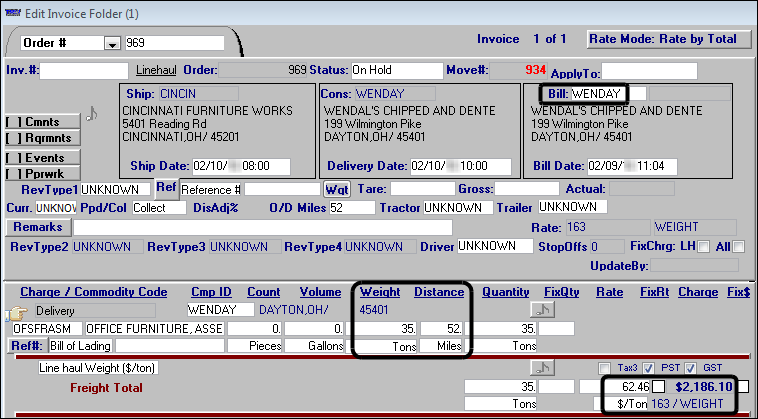Click the Trailer UNKNOWN field

tap(572, 207)
